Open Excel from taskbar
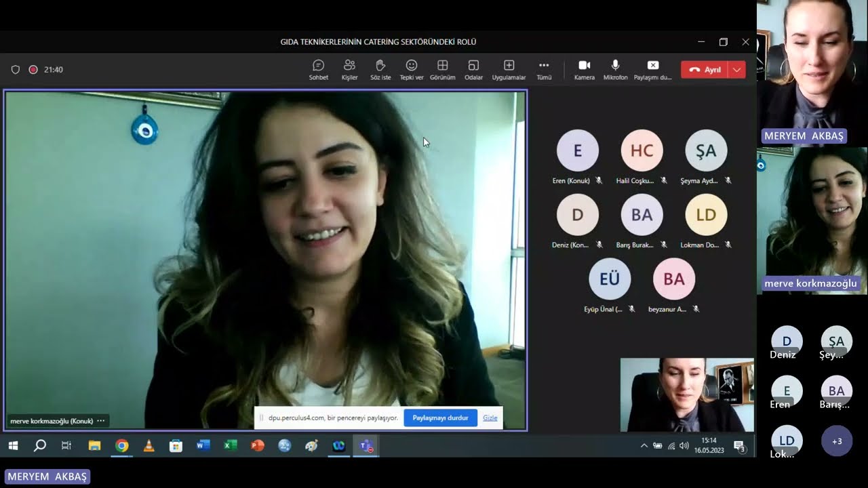 [230, 445]
